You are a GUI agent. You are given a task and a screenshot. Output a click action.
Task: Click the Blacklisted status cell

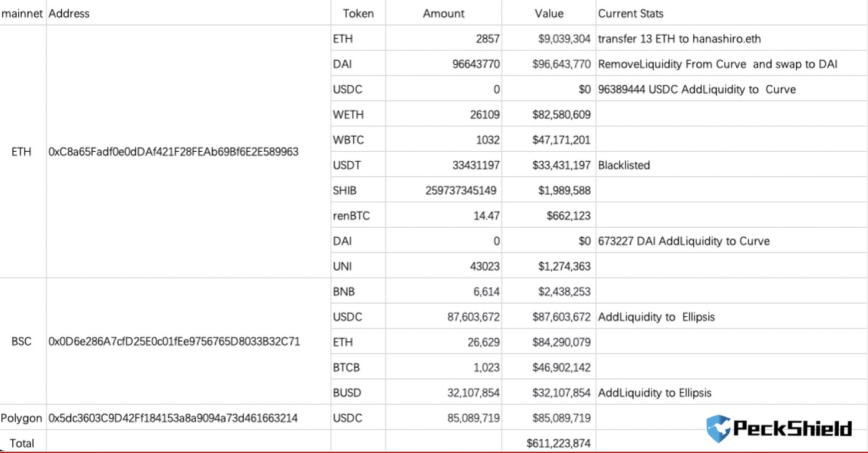624,165
